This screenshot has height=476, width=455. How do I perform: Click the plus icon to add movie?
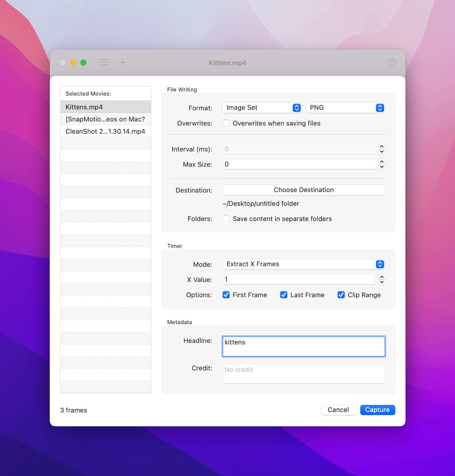click(123, 63)
